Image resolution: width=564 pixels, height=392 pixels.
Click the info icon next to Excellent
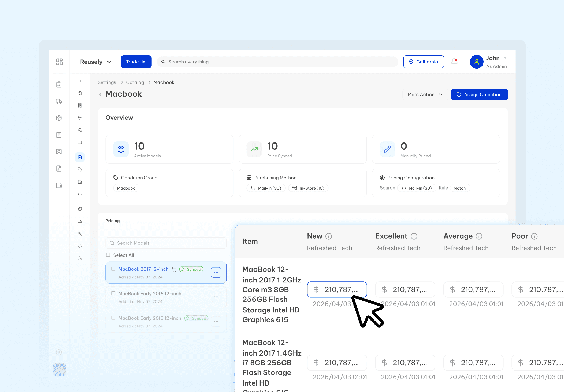[414, 236]
